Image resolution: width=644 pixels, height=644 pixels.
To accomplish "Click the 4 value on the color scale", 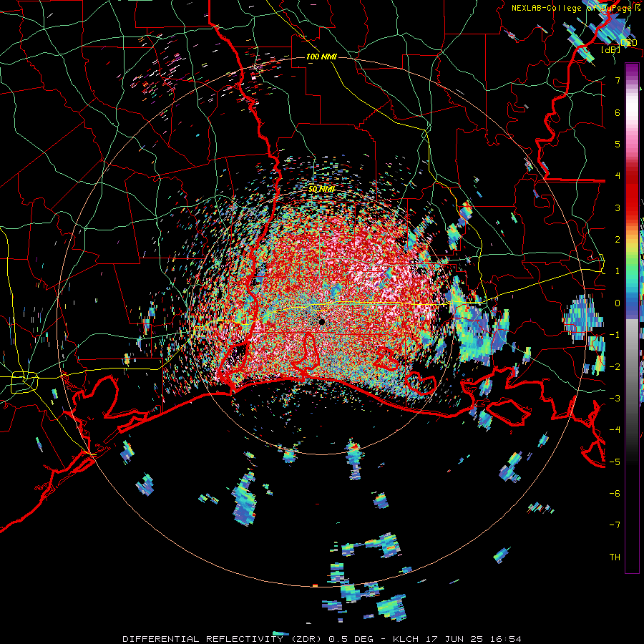I will (x=618, y=176).
